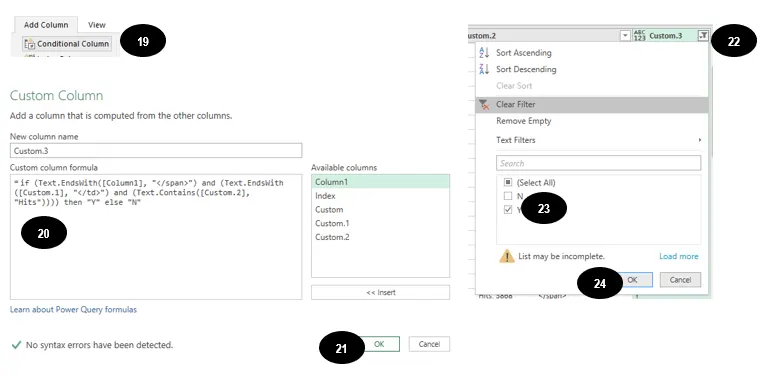Open the Custom.2 column filter dropdown
Image resolution: width=764 pixels, height=375 pixels.
(x=625, y=36)
